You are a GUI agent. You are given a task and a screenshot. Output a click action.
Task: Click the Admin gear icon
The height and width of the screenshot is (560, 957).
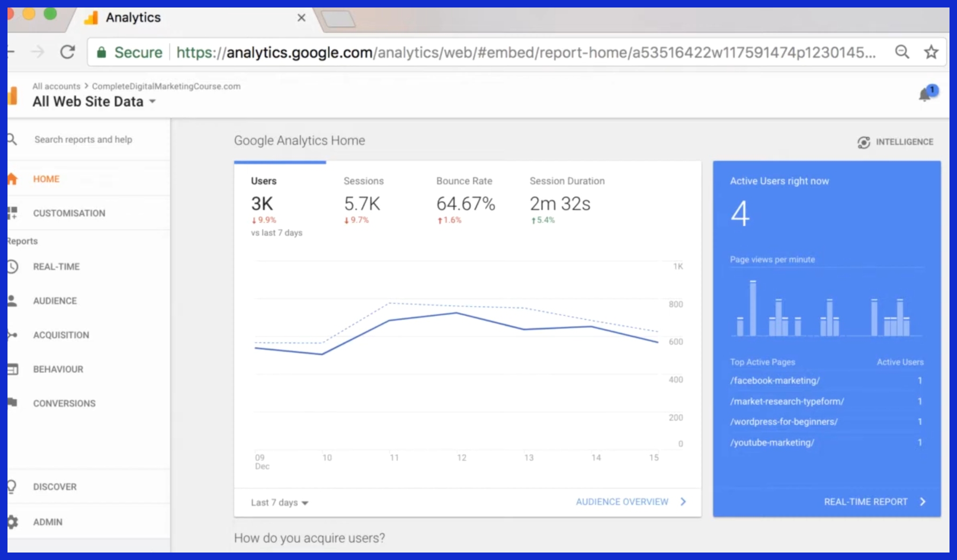[12, 522]
